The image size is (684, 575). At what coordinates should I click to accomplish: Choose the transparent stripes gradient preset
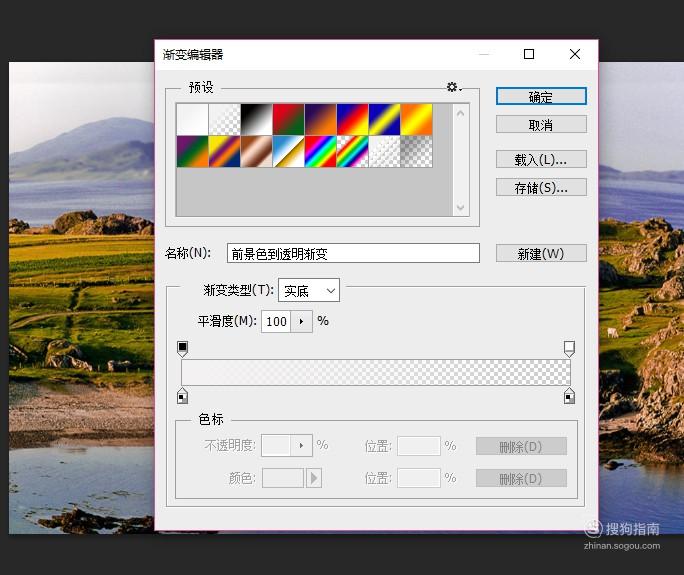(384, 151)
